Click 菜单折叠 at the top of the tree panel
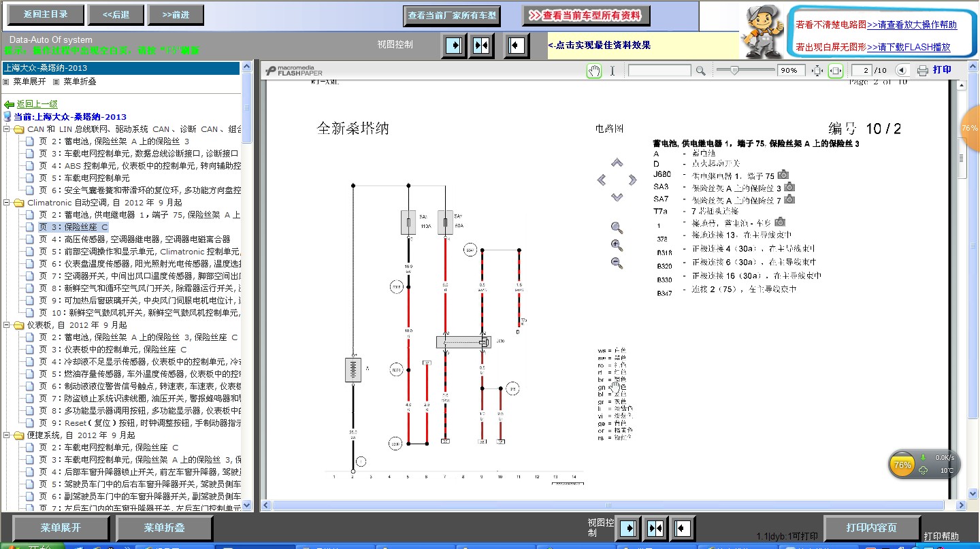The width and height of the screenshot is (980, 549). tap(80, 82)
